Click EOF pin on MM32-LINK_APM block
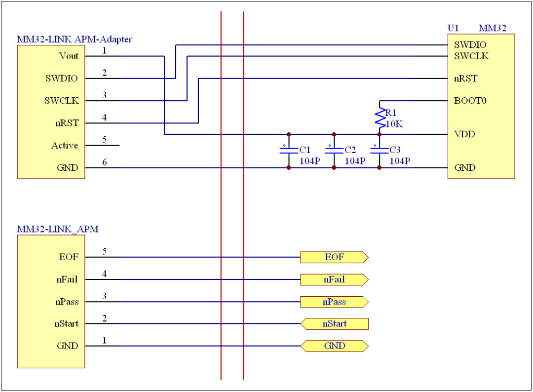The height and width of the screenshot is (392, 533). 69,257
